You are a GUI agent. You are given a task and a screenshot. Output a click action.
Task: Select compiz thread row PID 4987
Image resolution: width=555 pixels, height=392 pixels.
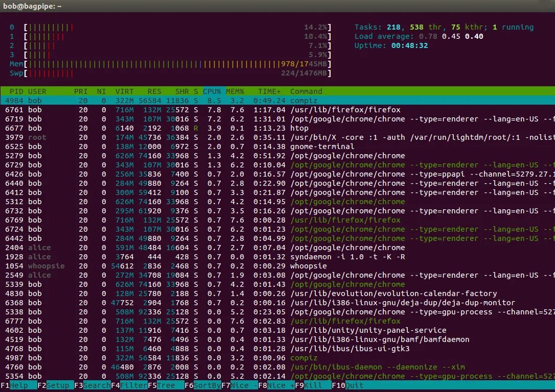pos(277,358)
